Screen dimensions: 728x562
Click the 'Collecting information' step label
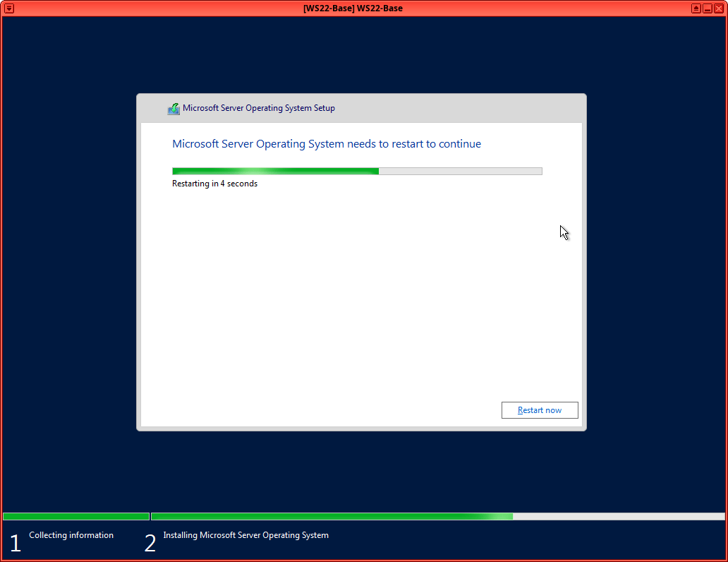71,535
